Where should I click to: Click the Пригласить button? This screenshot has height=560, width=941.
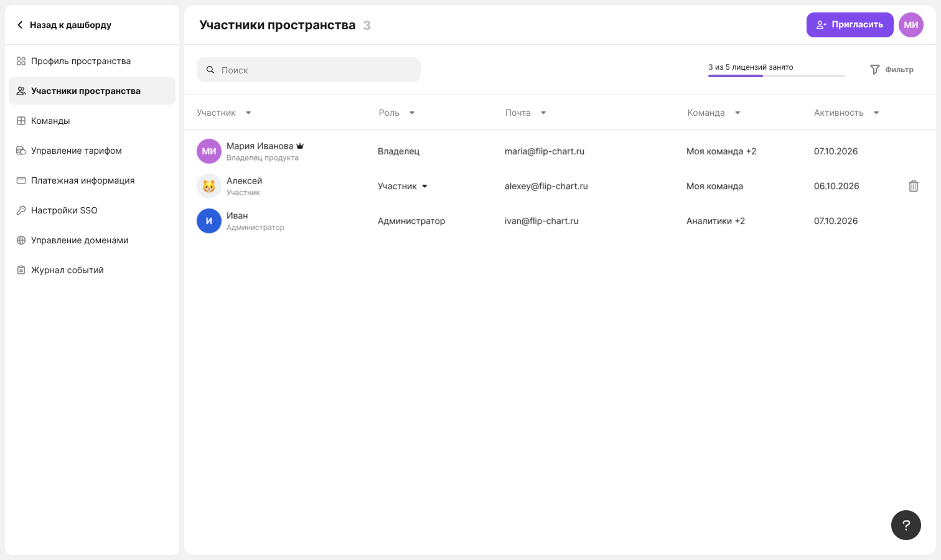850,25
